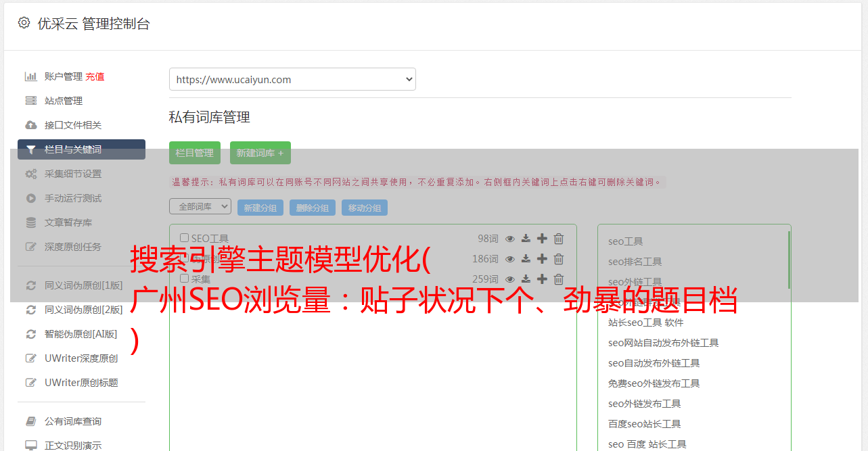The image size is (868, 451).
Task: Select keyword seo排名工具
Action: 635,262
